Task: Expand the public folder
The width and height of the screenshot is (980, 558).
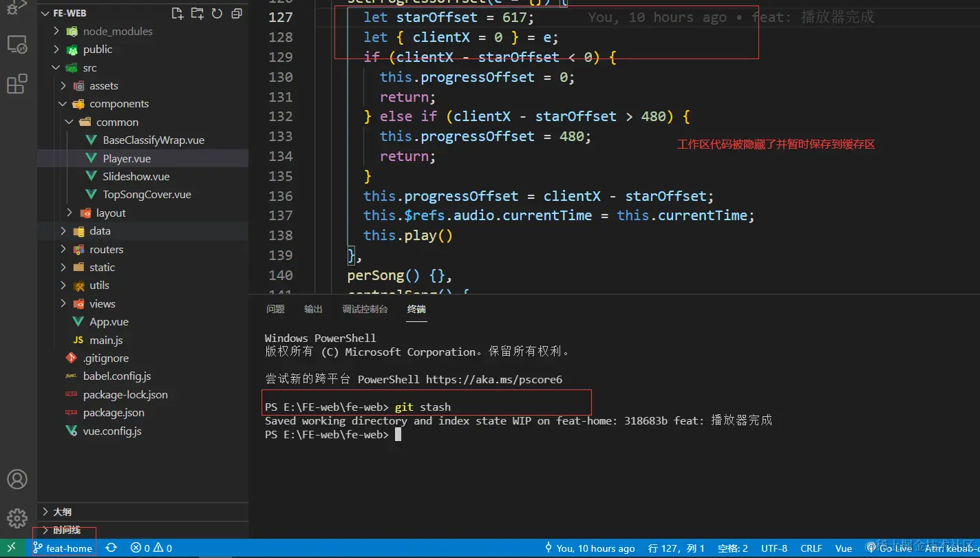Action: tap(57, 50)
